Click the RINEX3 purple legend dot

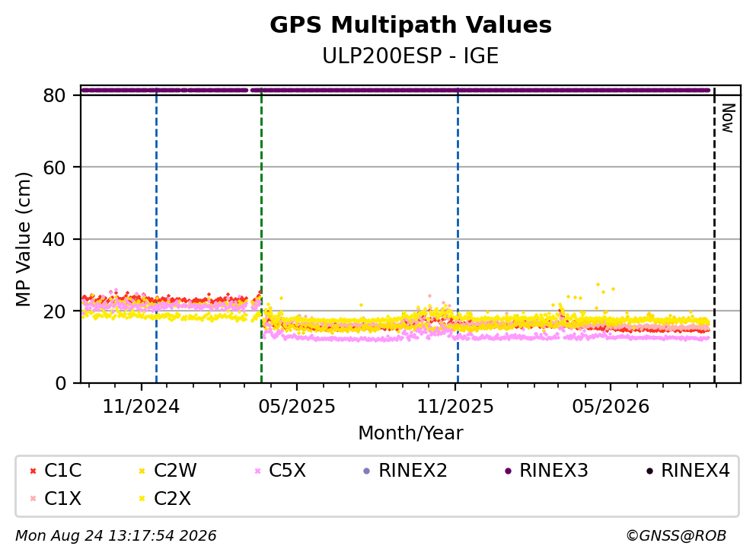point(508,471)
